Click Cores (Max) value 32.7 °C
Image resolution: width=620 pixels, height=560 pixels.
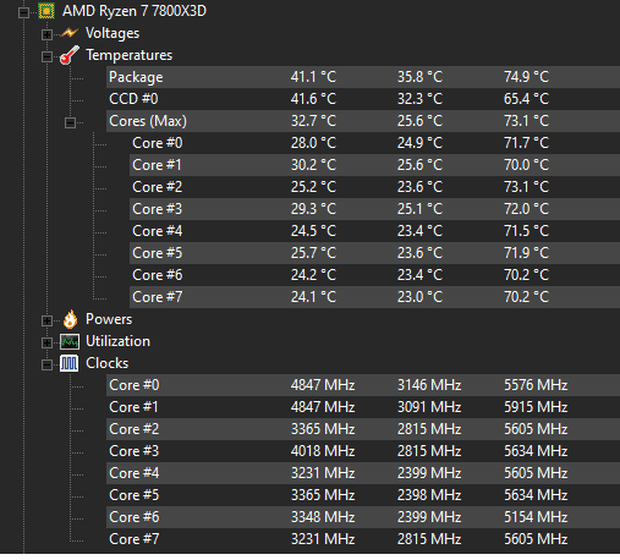pos(314,121)
